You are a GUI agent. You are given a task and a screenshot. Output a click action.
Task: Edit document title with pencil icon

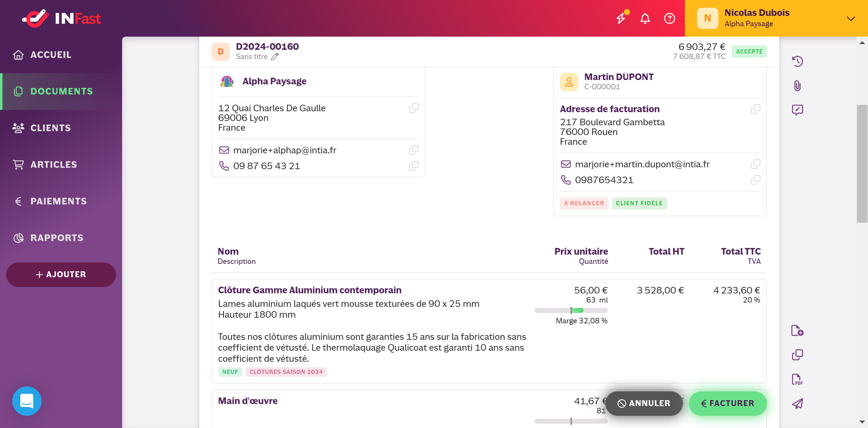click(x=275, y=57)
